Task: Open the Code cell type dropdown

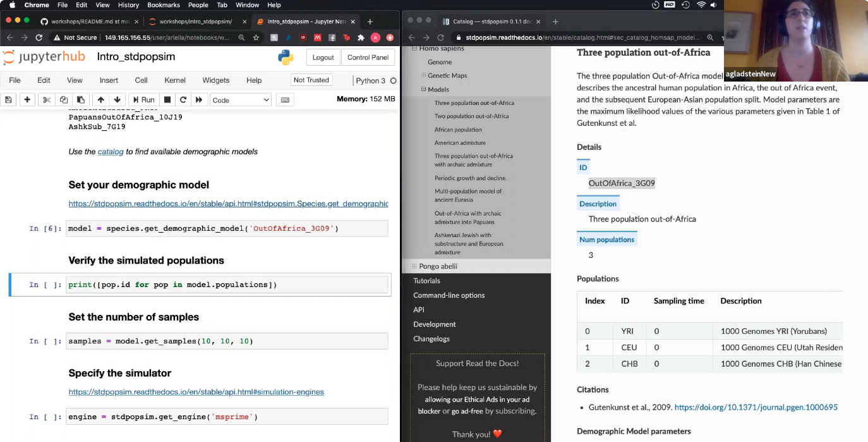Action: click(241, 100)
